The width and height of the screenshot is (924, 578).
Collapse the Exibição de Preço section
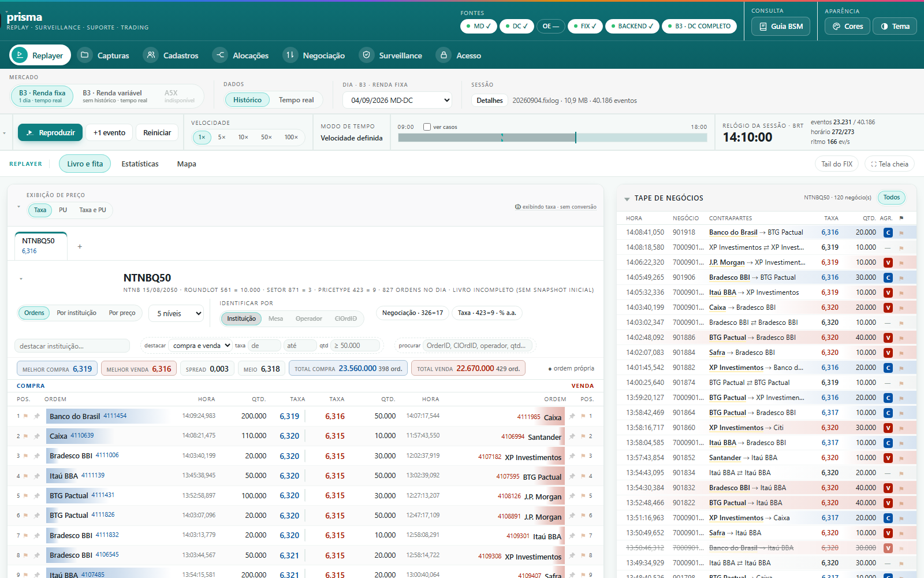(x=18, y=207)
